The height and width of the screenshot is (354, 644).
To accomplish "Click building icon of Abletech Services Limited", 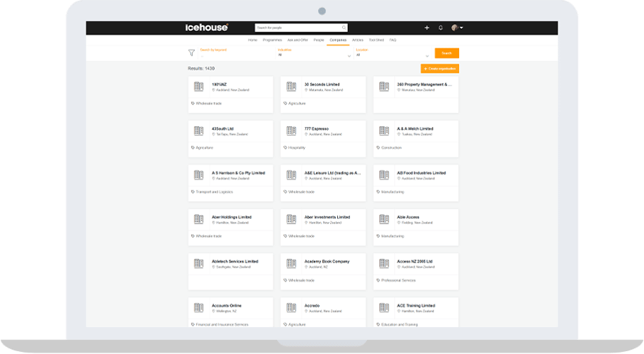I will (199, 263).
